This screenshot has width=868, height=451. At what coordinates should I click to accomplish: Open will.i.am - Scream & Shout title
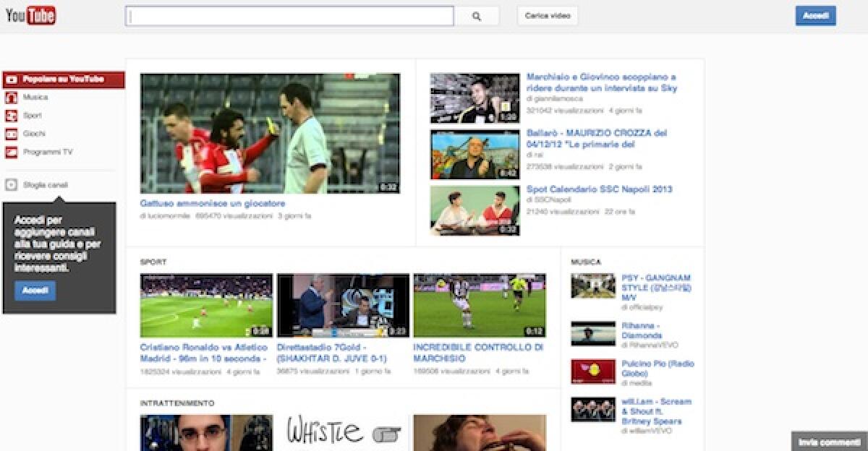pyautogui.click(x=657, y=411)
